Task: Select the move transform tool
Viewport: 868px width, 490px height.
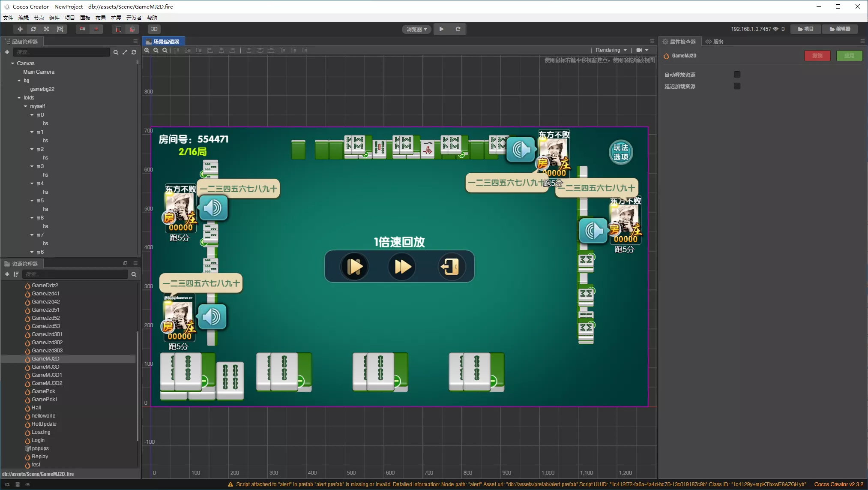Action: tap(20, 29)
